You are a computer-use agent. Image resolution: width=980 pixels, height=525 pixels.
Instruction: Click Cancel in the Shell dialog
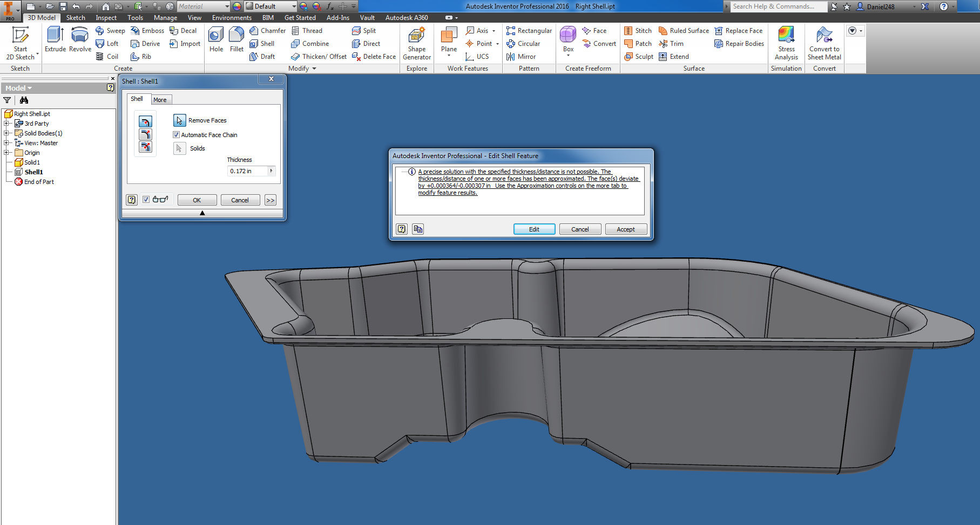point(240,200)
